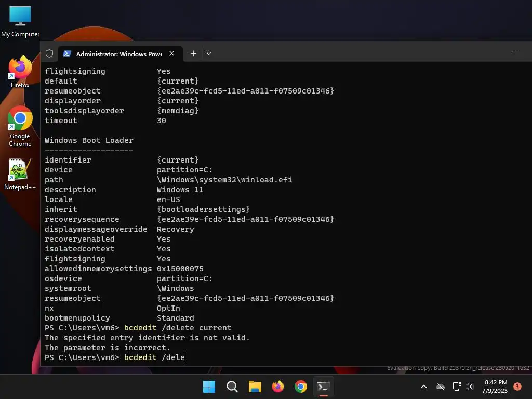Viewport: 532px width, 399px height.
Task: Minimize the terminal window
Action: pos(515,51)
